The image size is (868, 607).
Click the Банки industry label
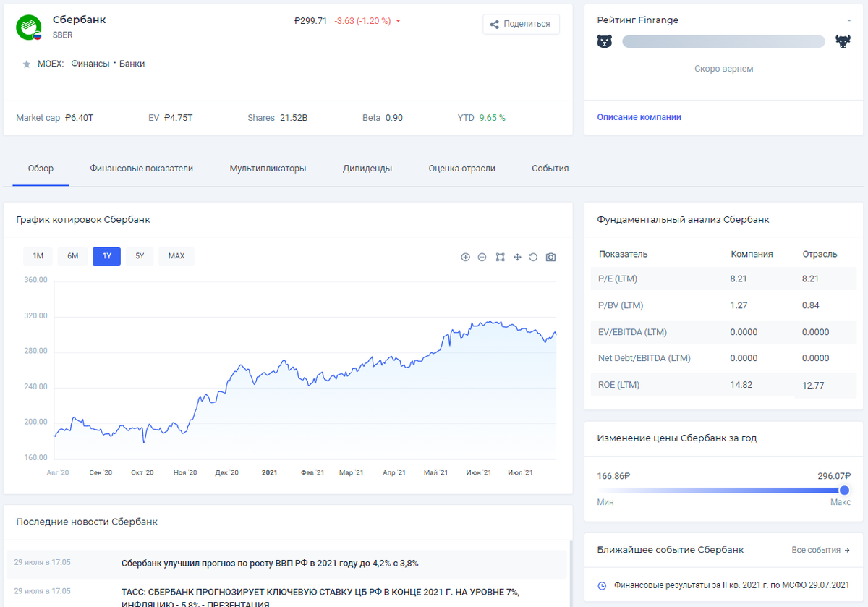tap(132, 64)
